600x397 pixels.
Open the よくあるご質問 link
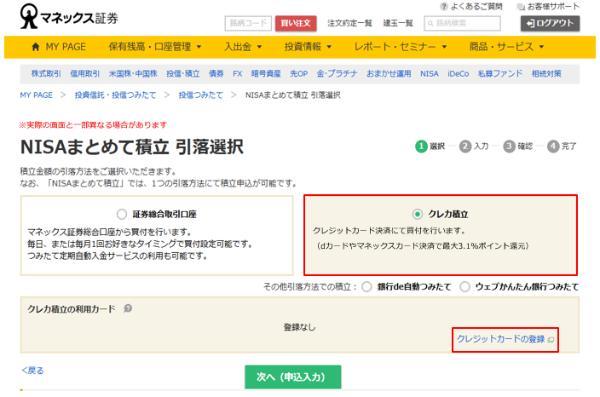pyautogui.click(x=476, y=7)
